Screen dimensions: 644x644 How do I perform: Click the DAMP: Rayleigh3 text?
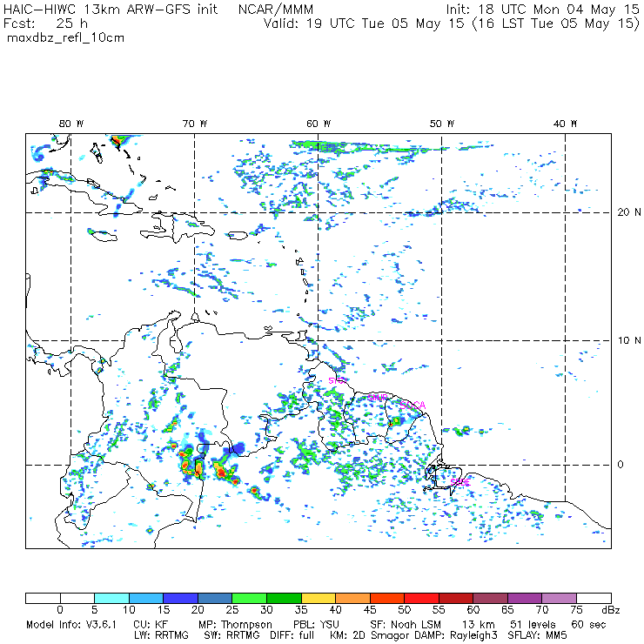tap(455, 635)
